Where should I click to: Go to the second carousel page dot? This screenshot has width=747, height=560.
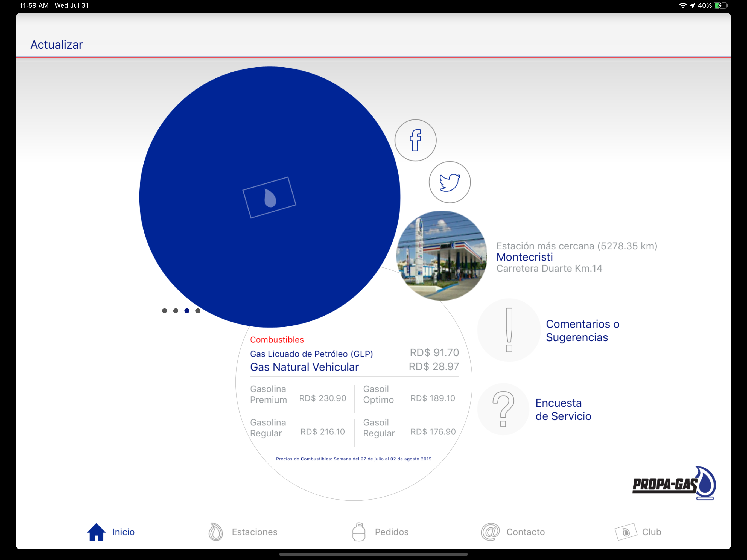point(176,311)
